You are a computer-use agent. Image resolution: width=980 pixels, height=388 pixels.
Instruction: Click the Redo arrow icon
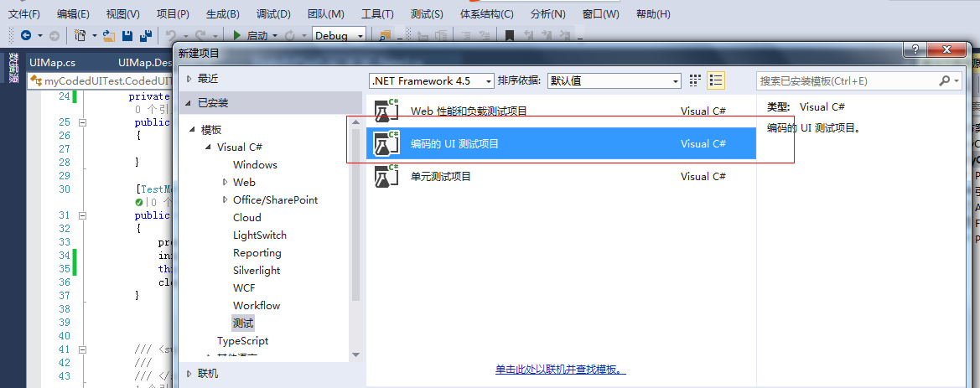200,35
